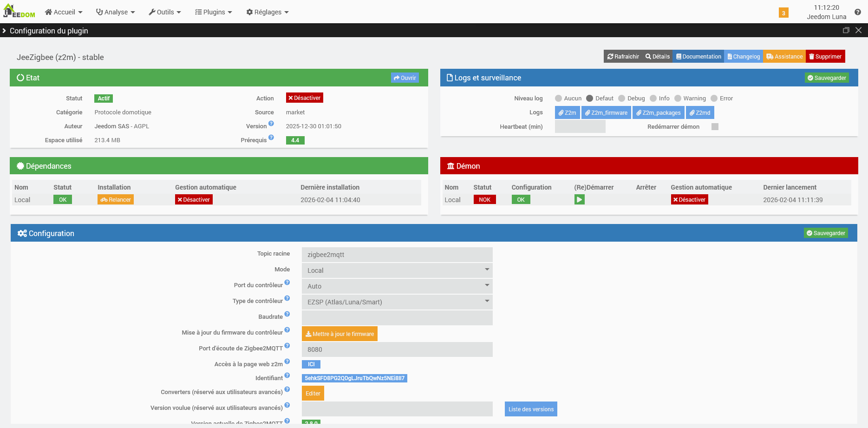Click the Assistance button

pos(784,56)
